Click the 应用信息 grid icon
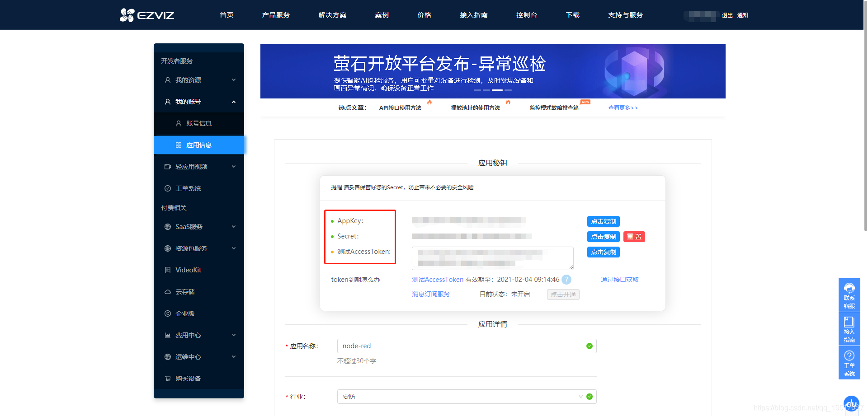The height and width of the screenshot is (416, 868). pos(179,145)
